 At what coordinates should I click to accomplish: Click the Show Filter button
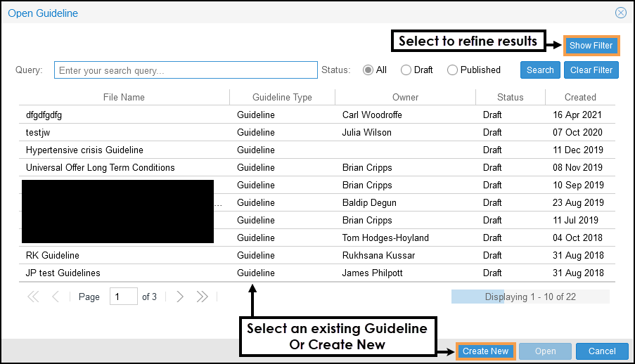click(591, 46)
